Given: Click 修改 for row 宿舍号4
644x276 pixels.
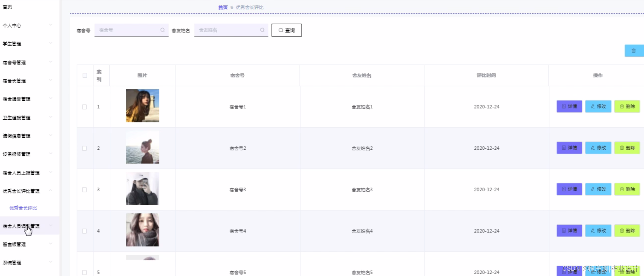Looking at the screenshot, I should pyautogui.click(x=598, y=231).
